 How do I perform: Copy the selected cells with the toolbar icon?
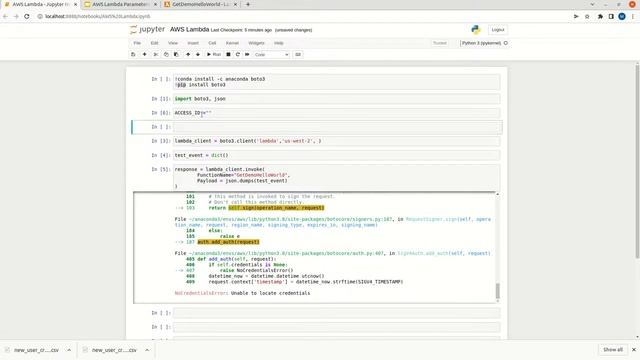166,54
